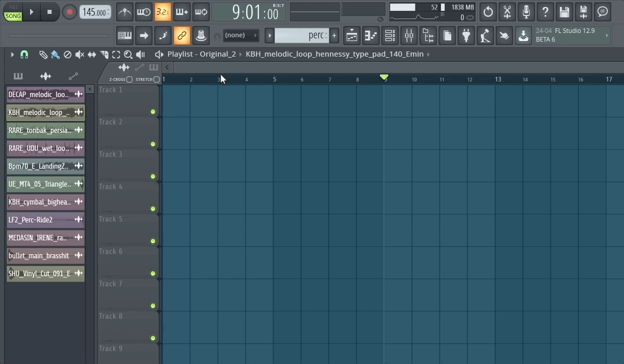Click the blend recording overdub icon
This screenshot has width=624, height=364.
click(x=182, y=12)
